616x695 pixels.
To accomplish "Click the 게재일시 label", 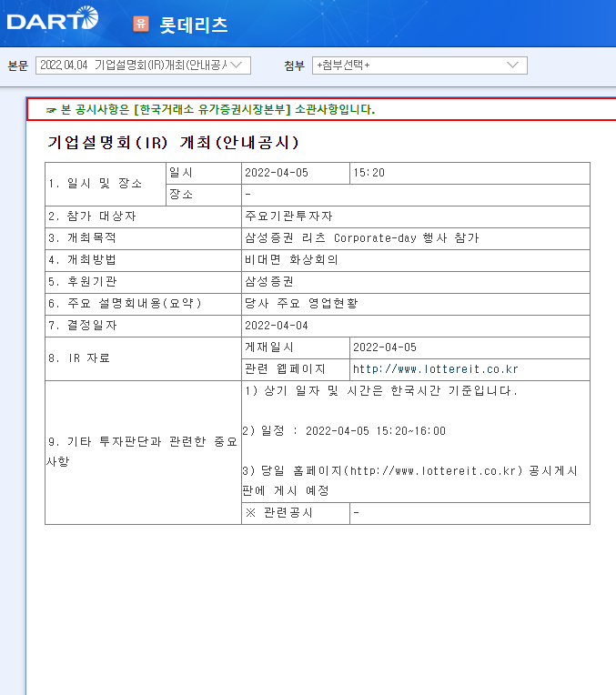I will coord(269,347).
